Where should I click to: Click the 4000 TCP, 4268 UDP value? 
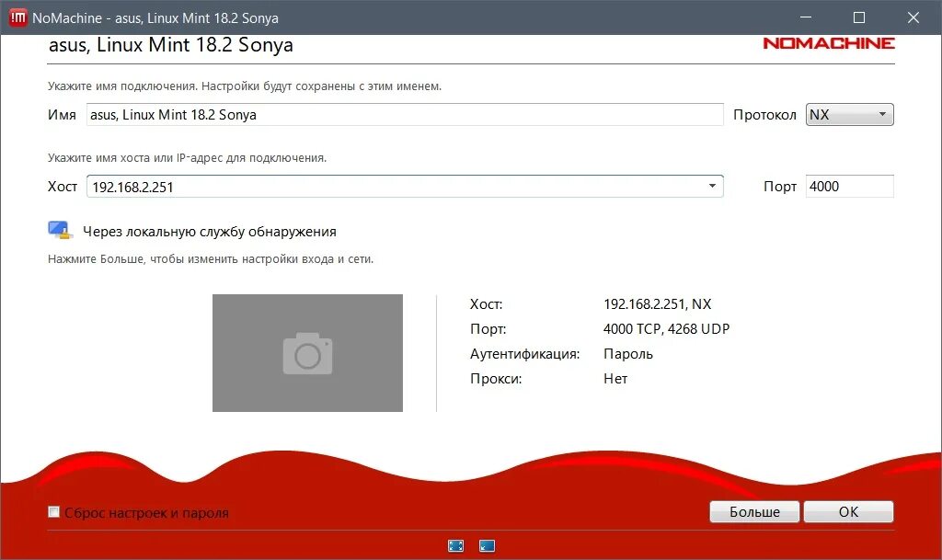click(666, 329)
